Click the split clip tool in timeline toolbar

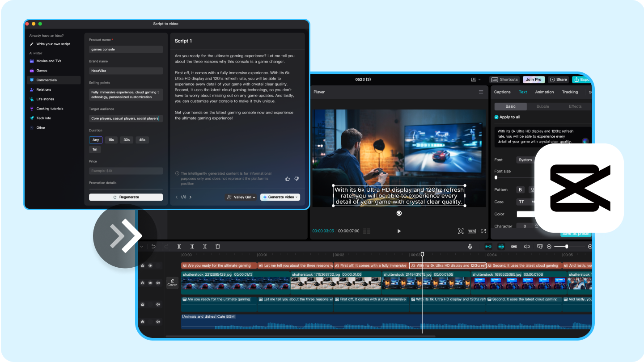pos(179,246)
